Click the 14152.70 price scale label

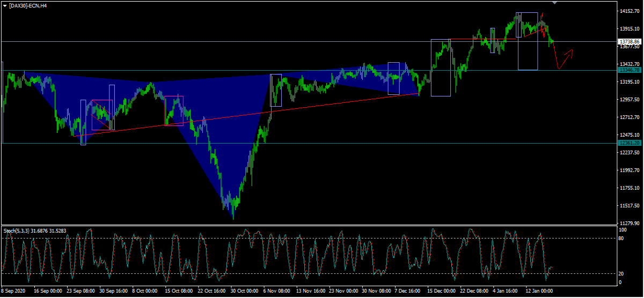[629, 11]
